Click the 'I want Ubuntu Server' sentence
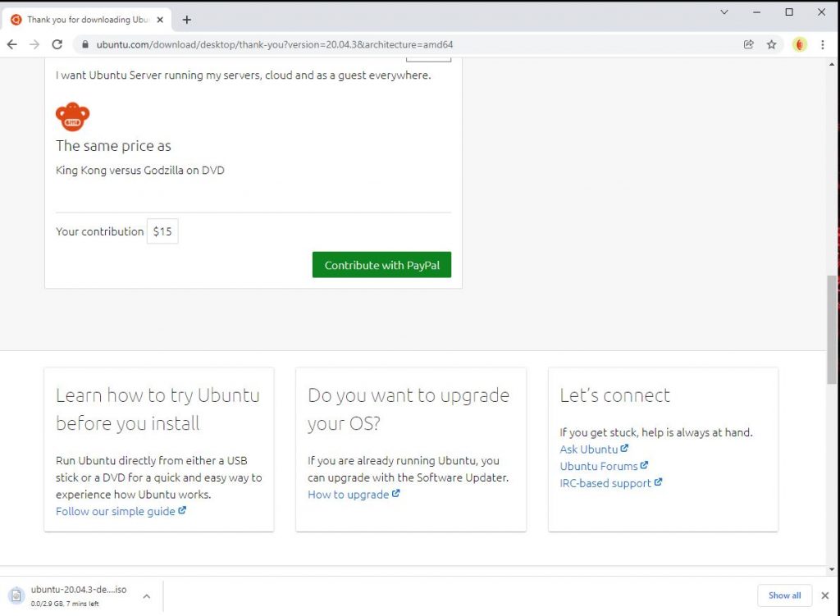The width and height of the screenshot is (840, 616). [x=243, y=75]
